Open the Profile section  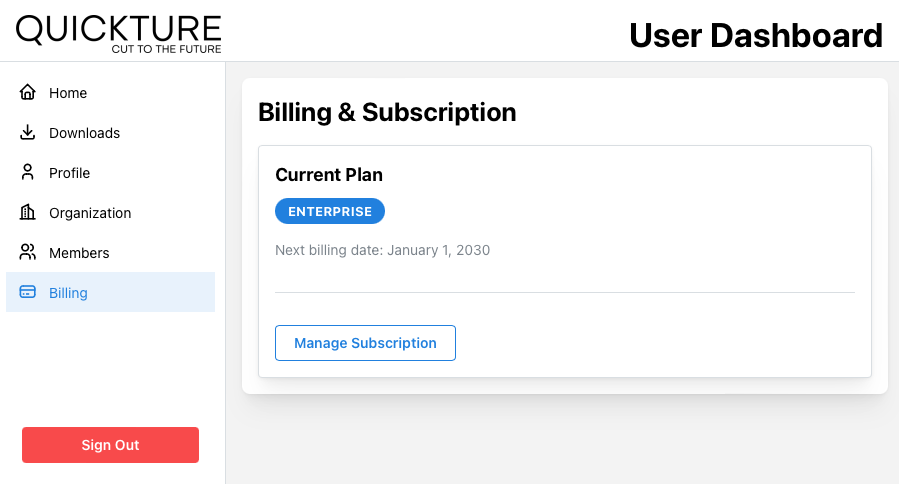tap(111, 173)
